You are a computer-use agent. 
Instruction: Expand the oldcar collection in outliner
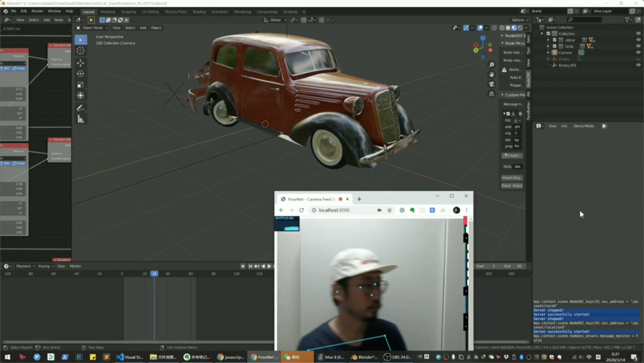coord(549,40)
